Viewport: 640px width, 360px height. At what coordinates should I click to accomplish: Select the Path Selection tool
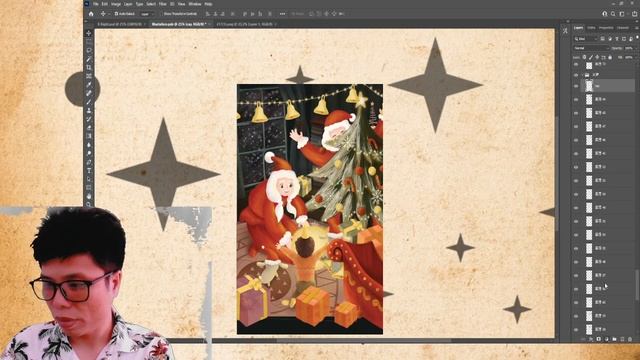pos(89,179)
